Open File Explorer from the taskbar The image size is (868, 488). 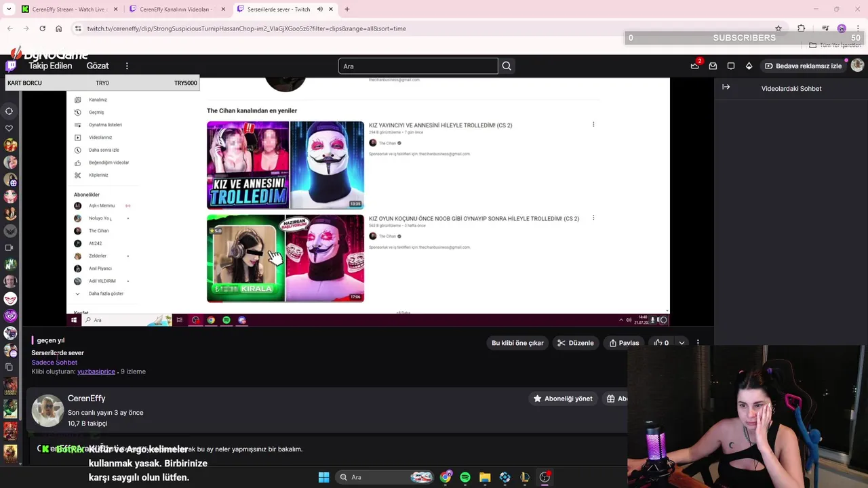pyautogui.click(x=485, y=477)
